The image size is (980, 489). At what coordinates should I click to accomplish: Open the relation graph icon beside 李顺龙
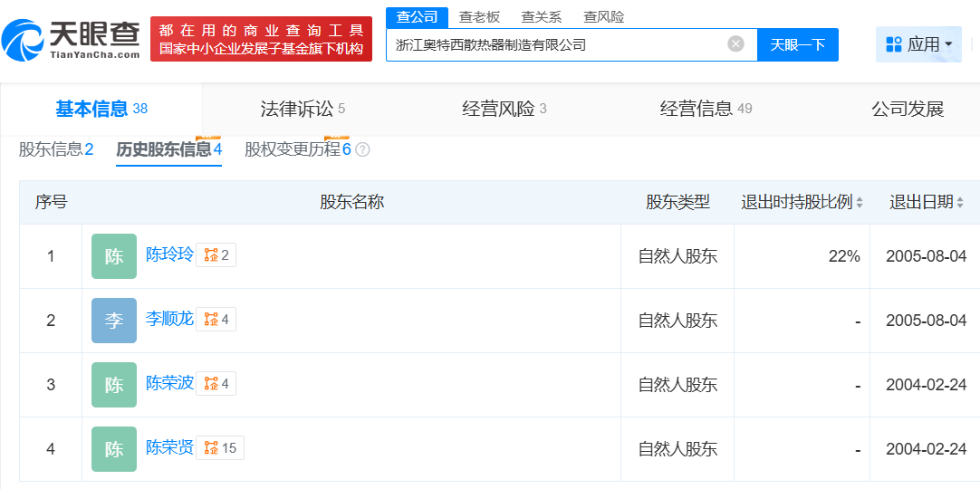[x=216, y=320]
